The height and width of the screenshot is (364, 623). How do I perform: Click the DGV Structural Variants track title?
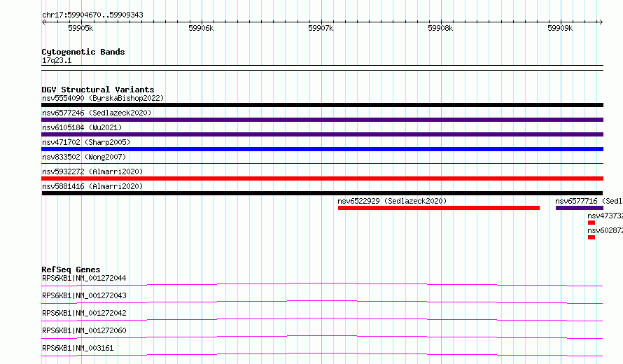click(98, 90)
